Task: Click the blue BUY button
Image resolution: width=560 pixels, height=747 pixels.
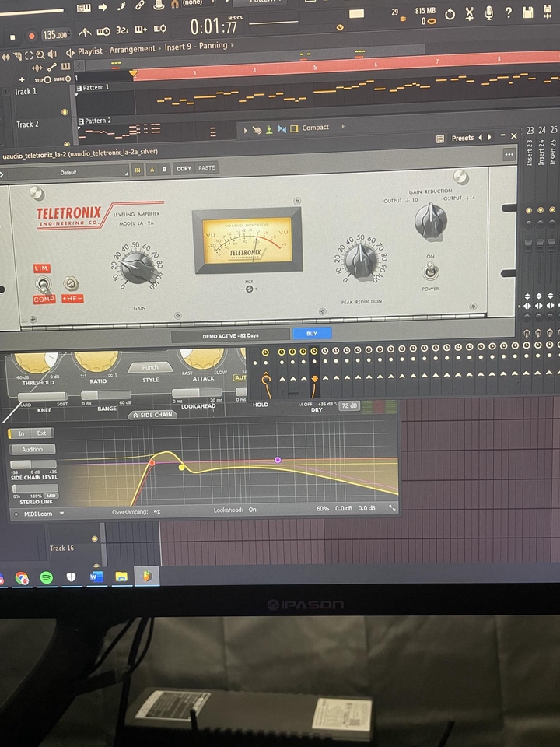Action: (312, 334)
